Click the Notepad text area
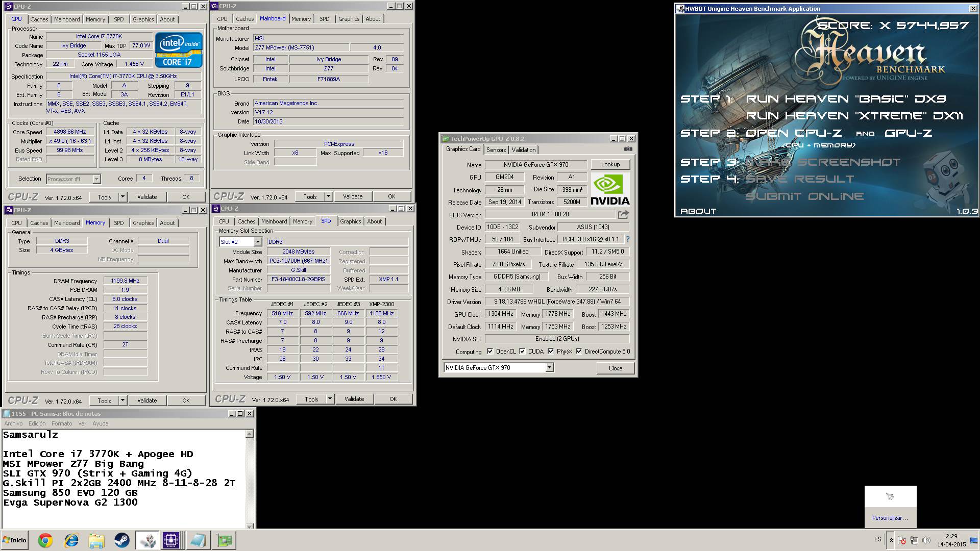The height and width of the screenshot is (551, 980). pyautogui.click(x=124, y=479)
